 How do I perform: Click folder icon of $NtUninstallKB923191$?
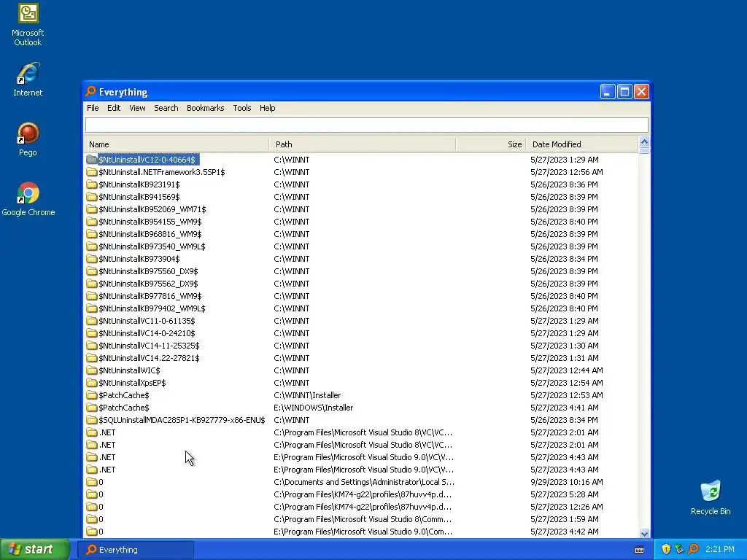[91, 184]
